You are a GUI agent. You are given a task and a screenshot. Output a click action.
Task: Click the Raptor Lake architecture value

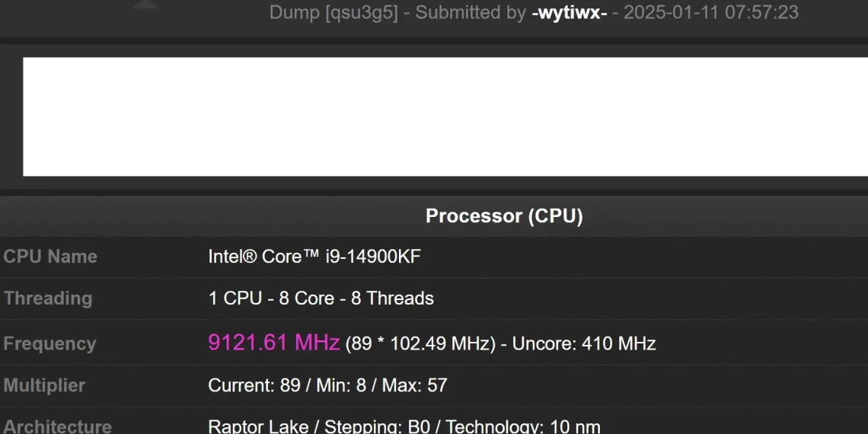click(258, 427)
